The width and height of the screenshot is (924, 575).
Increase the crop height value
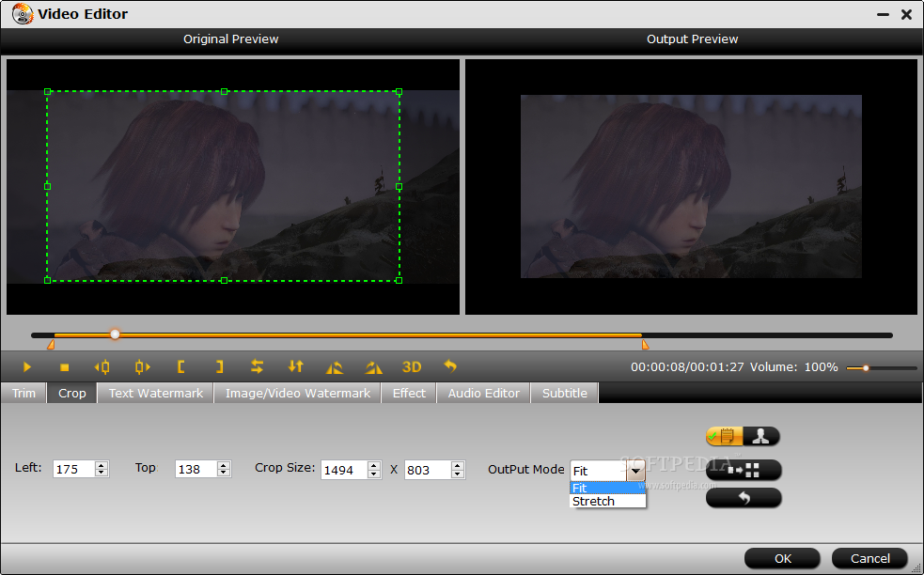457,466
